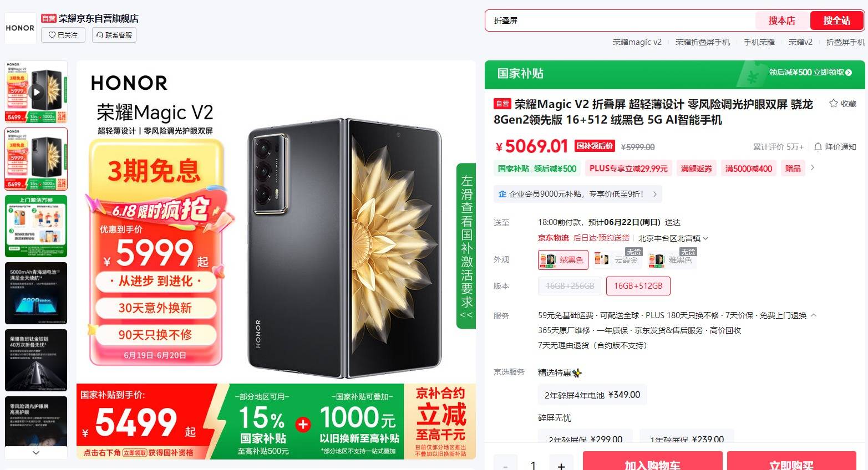Click the 已关注 heart follow button
The width and height of the screenshot is (868, 470).
[63, 35]
